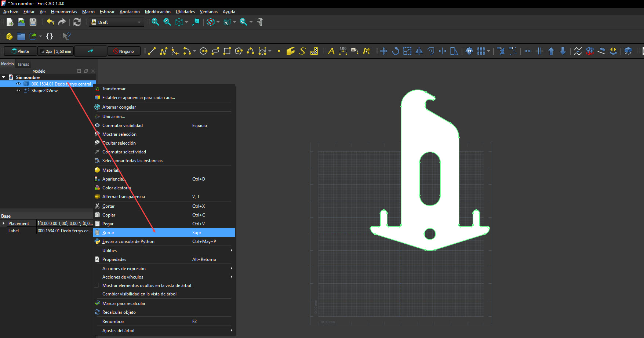Viewport: 644px width, 338px height.
Task: Click the Downgrade down-arrow icon
Action: point(563,51)
